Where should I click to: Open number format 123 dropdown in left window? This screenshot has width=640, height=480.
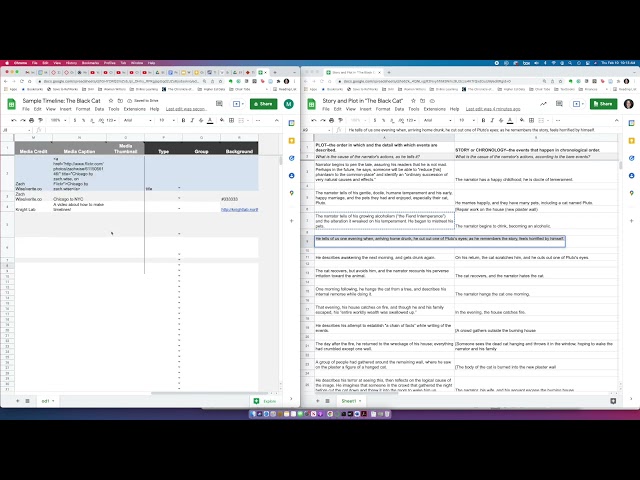(x=111, y=120)
